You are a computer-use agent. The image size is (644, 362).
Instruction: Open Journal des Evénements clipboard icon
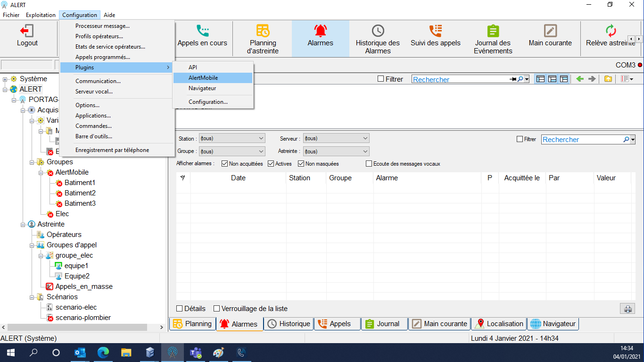tap(493, 31)
